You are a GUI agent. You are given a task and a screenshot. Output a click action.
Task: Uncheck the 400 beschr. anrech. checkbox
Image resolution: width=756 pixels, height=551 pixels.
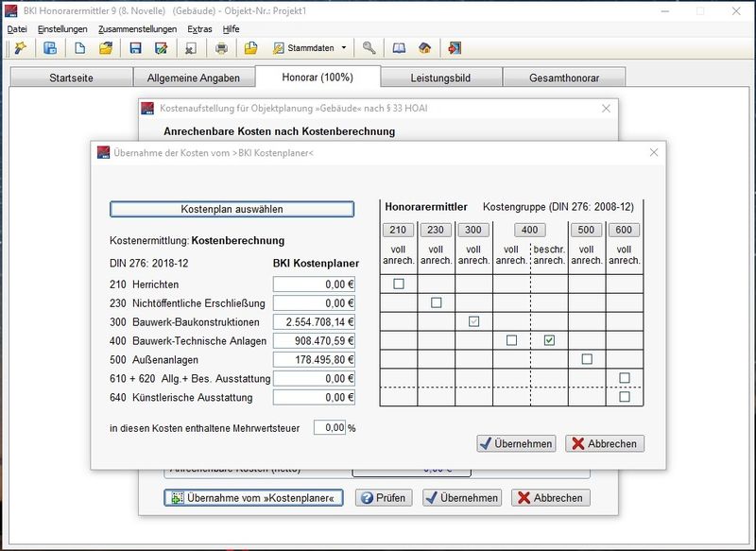click(549, 340)
